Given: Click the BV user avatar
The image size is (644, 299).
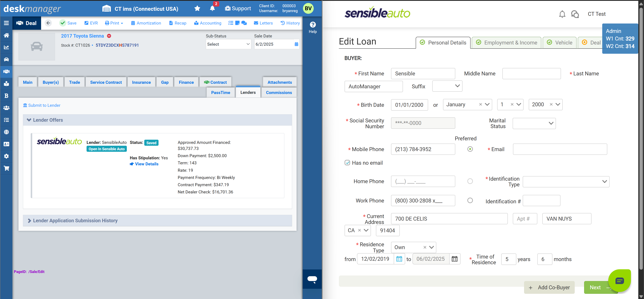Looking at the screenshot, I should [308, 9].
